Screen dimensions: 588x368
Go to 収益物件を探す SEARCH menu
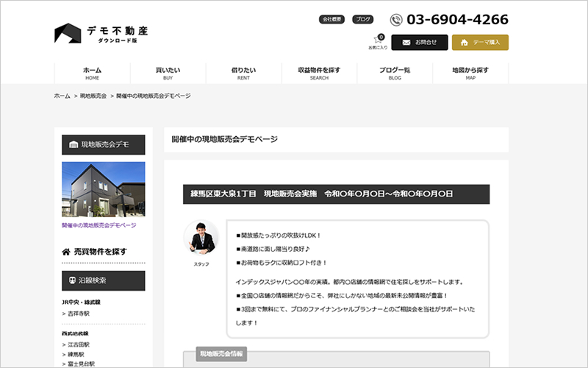click(x=319, y=73)
